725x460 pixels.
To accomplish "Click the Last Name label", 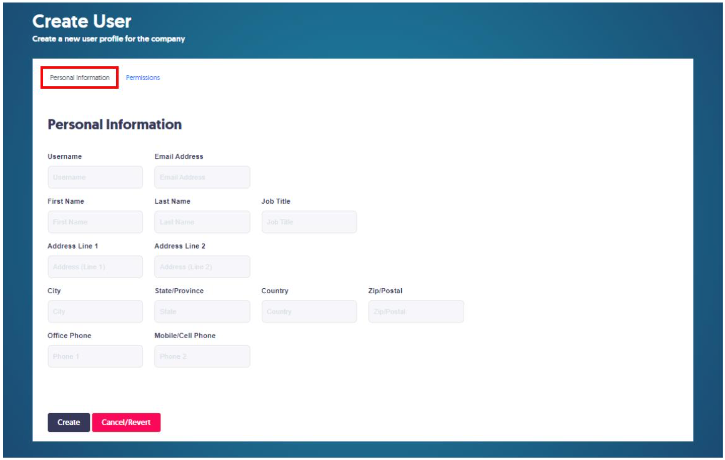I will point(172,202).
